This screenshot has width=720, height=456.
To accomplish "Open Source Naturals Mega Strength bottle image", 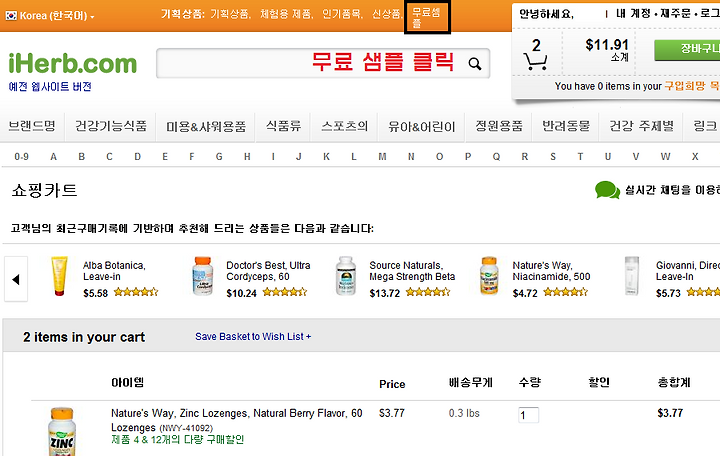I will coord(346,276).
